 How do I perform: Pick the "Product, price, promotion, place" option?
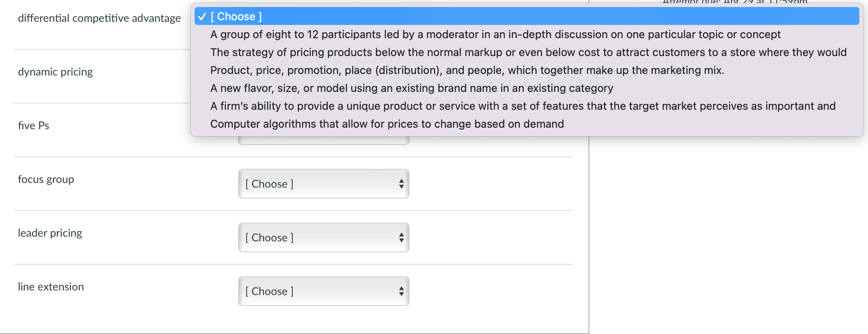(x=467, y=70)
